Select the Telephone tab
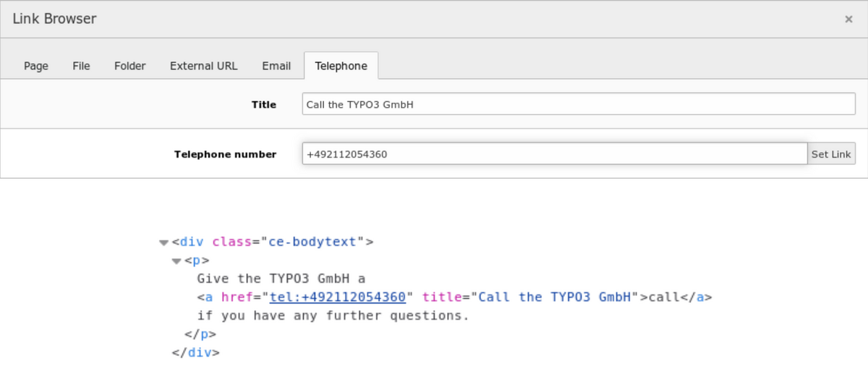 pos(341,66)
